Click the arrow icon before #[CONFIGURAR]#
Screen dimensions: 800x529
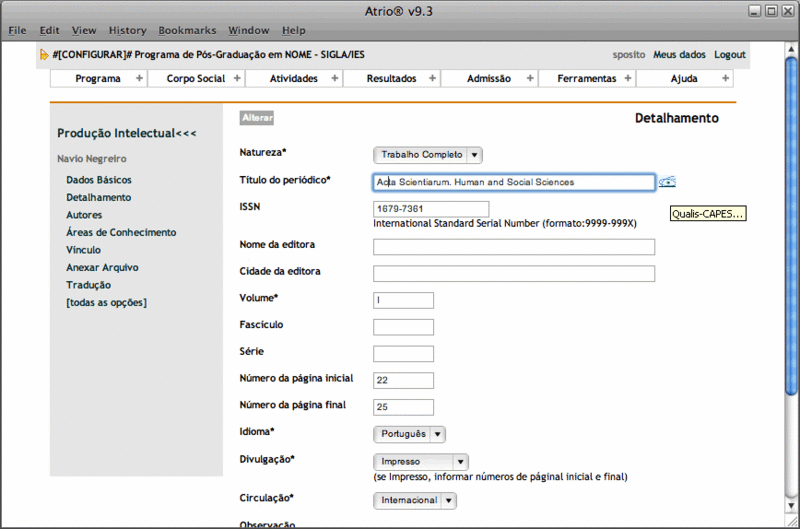tap(43, 55)
